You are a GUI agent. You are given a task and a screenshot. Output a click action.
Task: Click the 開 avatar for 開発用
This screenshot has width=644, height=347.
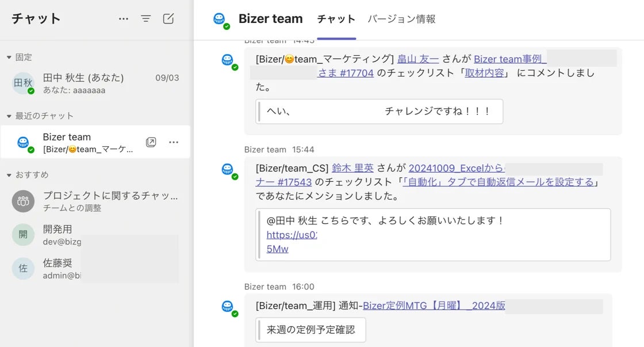(23, 235)
